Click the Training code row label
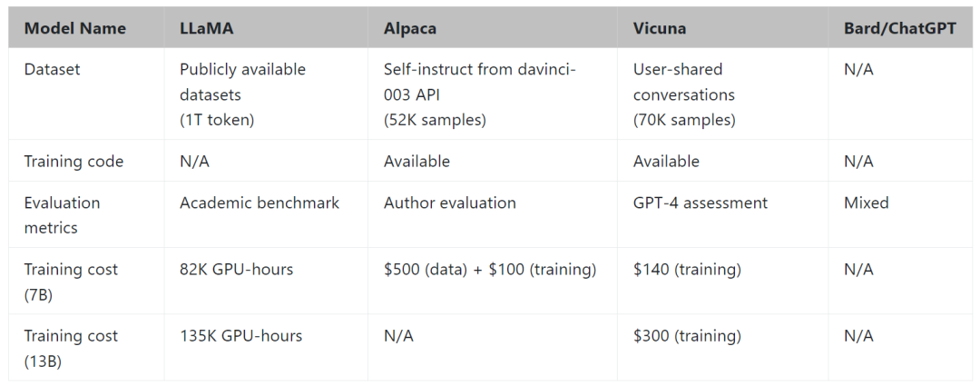 pos(73,161)
